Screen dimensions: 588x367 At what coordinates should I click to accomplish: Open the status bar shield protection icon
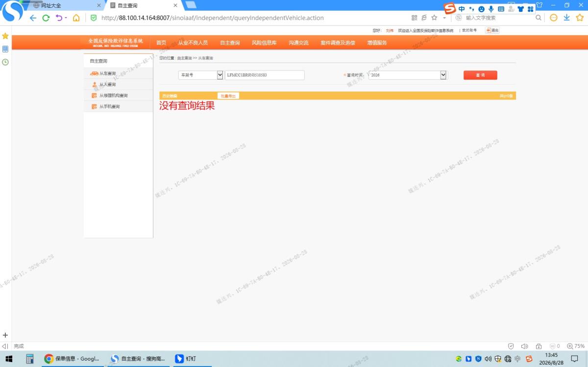click(511, 346)
